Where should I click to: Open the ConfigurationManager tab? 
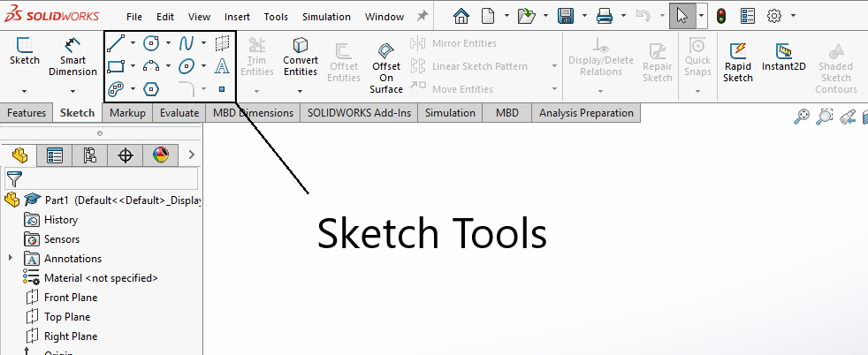click(x=89, y=155)
